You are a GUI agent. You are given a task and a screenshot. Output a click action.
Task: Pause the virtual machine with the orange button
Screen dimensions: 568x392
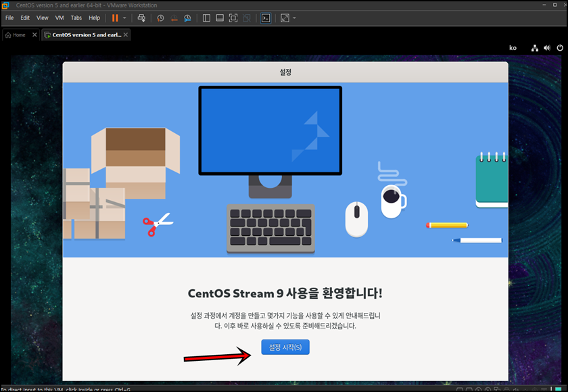coord(115,18)
